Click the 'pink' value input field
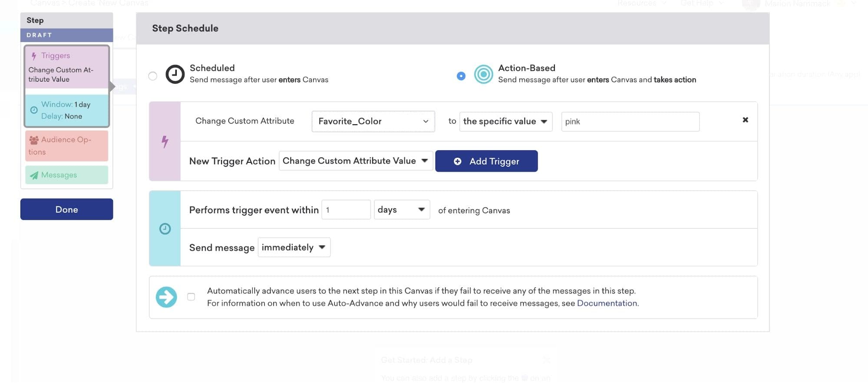This screenshot has height=383, width=868. 630,122
